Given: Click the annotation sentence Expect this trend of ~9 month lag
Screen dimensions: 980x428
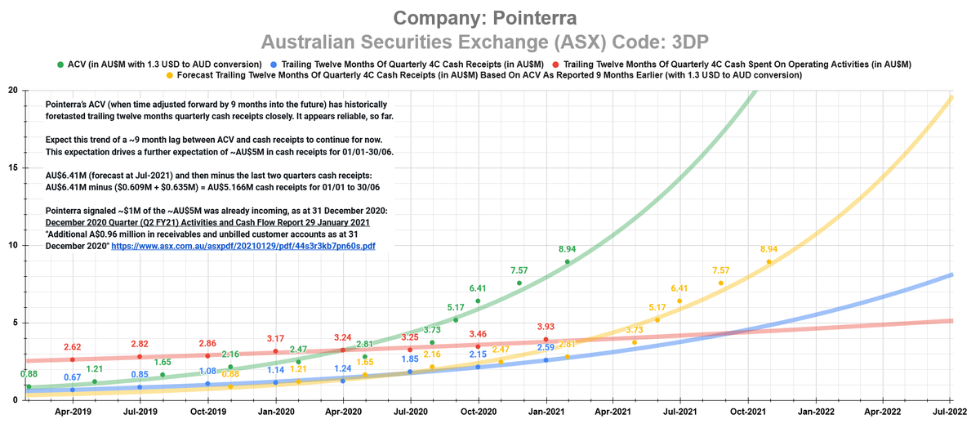Looking at the screenshot, I should [214, 140].
